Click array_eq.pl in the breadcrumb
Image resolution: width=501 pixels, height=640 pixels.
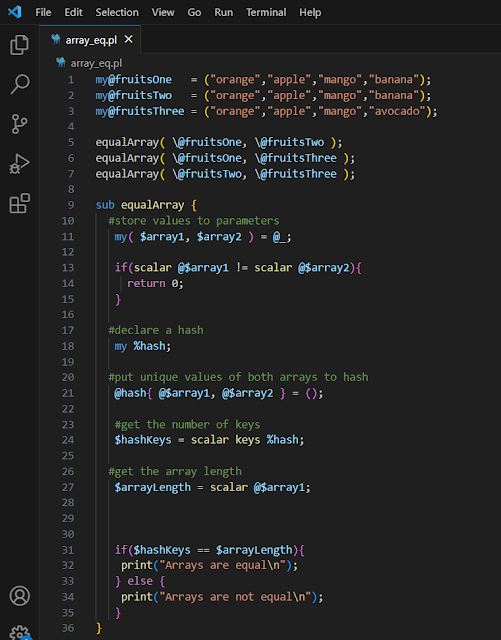click(x=96, y=63)
